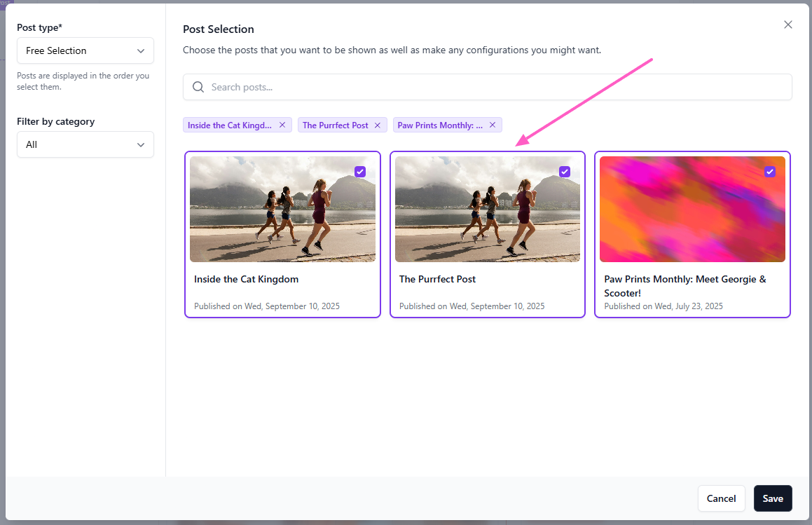
Task: Click the Inside the Cat Kingdom title
Action: tap(246, 279)
